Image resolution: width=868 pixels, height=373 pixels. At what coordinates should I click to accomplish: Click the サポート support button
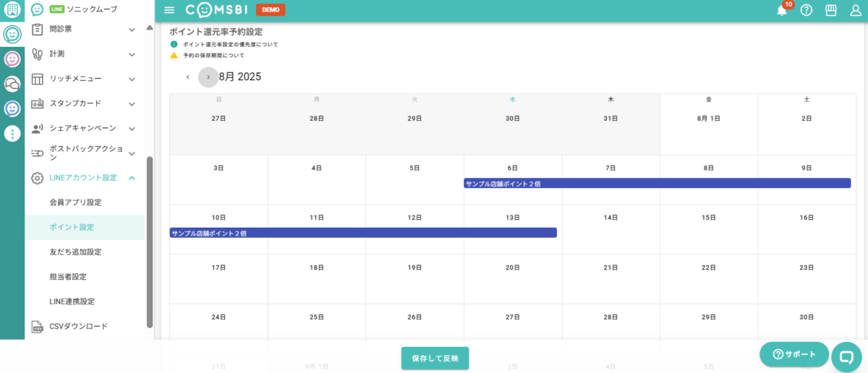pyautogui.click(x=794, y=354)
